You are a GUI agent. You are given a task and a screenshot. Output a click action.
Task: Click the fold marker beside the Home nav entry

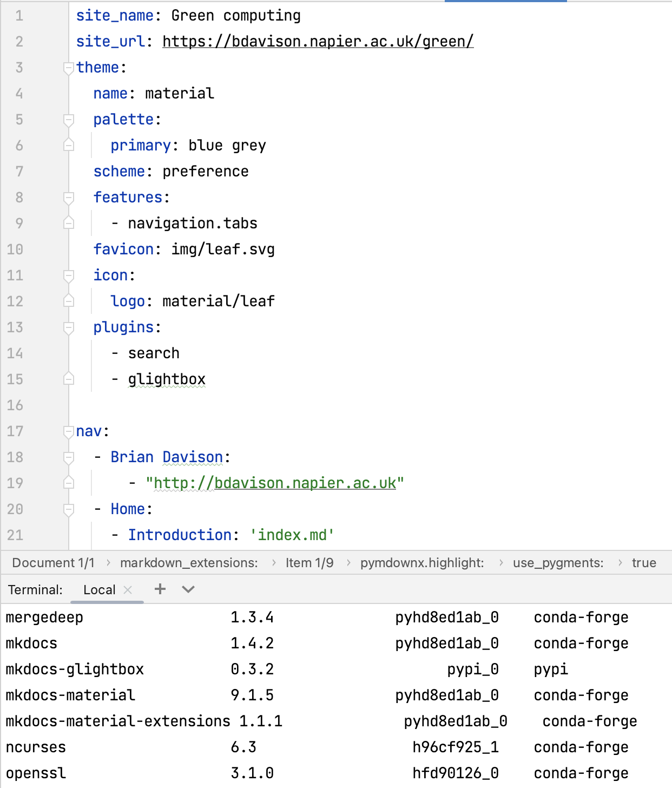pos(68,509)
